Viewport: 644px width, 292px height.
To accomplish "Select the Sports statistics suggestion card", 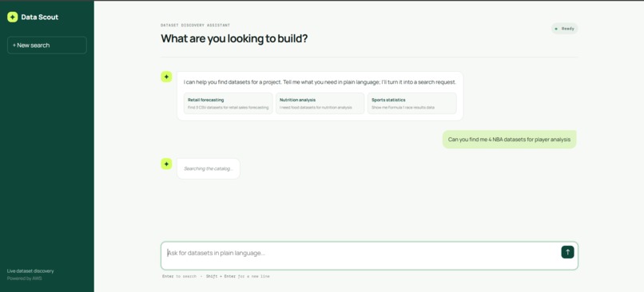I will click(x=412, y=104).
